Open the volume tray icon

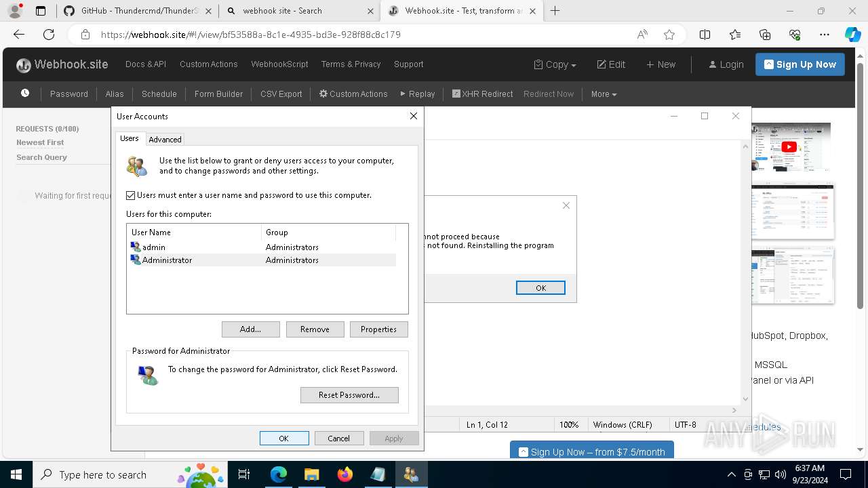781,474
